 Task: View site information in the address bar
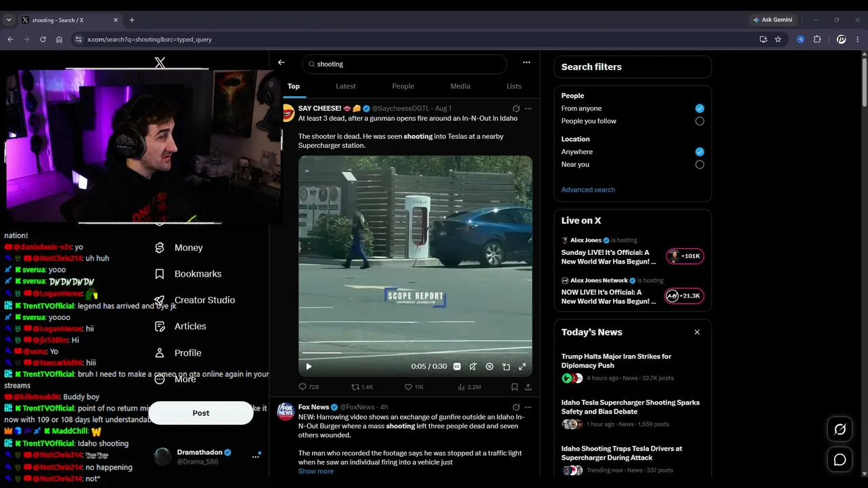point(79,39)
